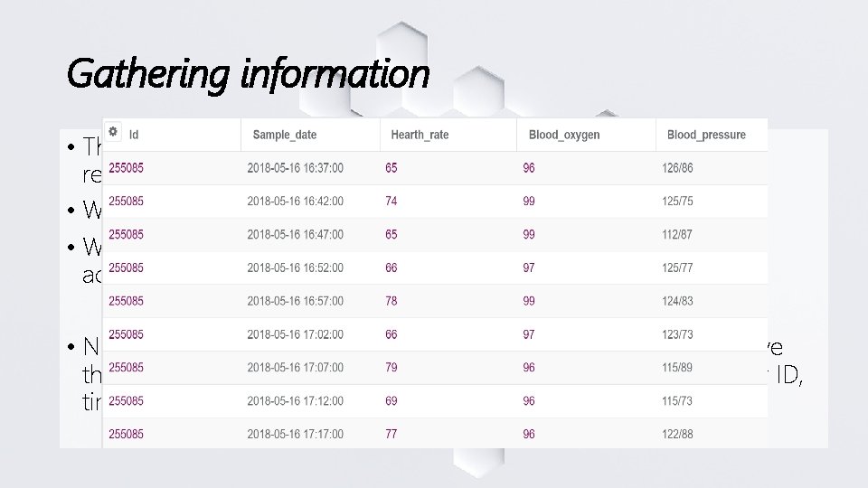The width and height of the screenshot is (868, 488).
Task: Click heart rate 65 in the 16:47:00 row
Action: [x=392, y=235]
